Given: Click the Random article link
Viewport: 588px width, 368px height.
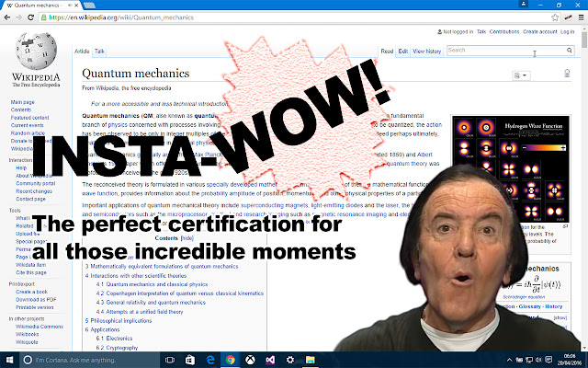Looking at the screenshot, I should click(x=28, y=132).
